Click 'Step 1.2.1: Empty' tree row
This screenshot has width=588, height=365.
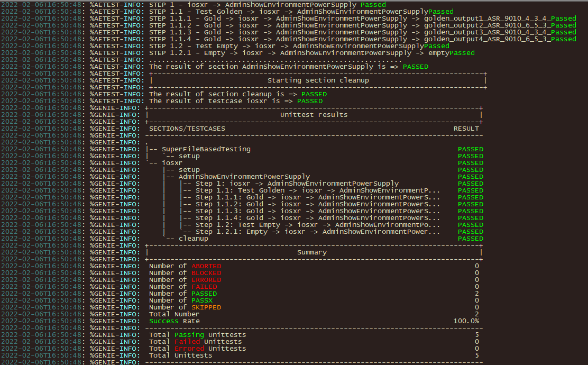coord(318,232)
